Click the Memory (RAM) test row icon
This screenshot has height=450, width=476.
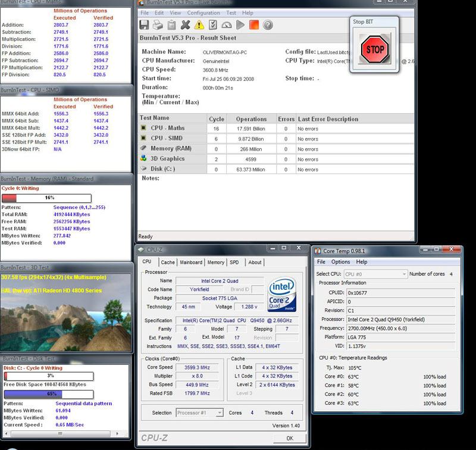click(x=143, y=148)
